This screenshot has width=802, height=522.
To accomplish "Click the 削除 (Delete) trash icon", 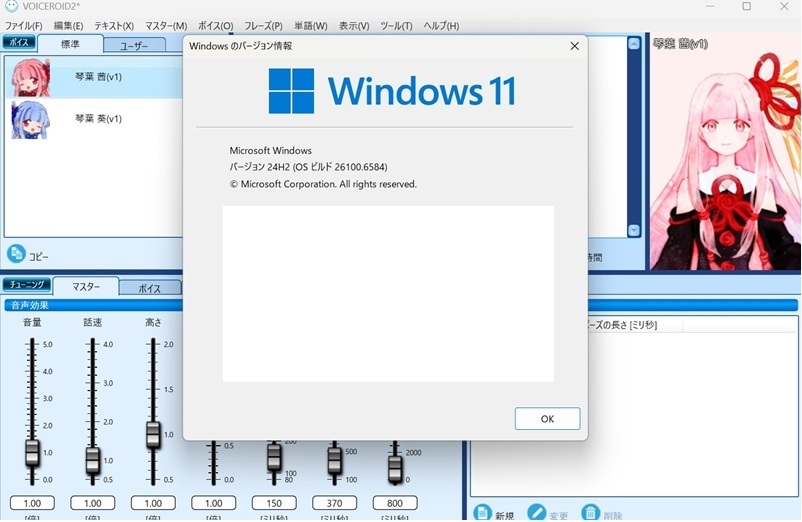I will 590,512.
